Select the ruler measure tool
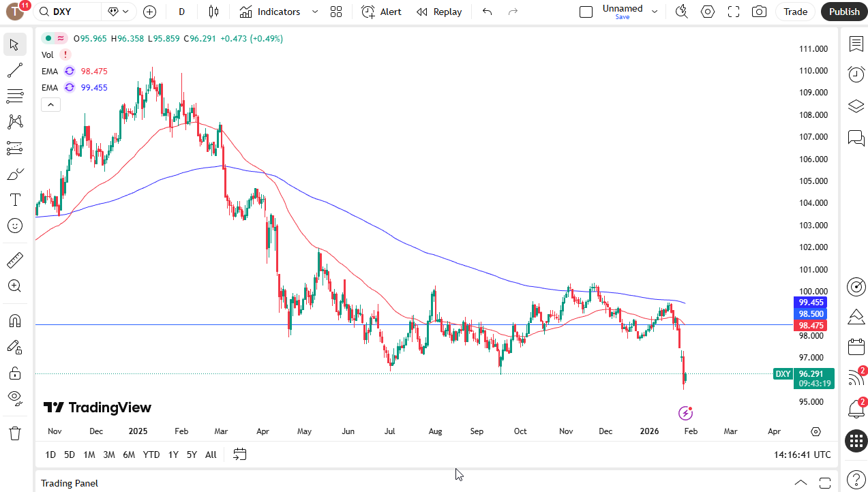Image resolution: width=868 pixels, height=492 pixels. (14, 260)
